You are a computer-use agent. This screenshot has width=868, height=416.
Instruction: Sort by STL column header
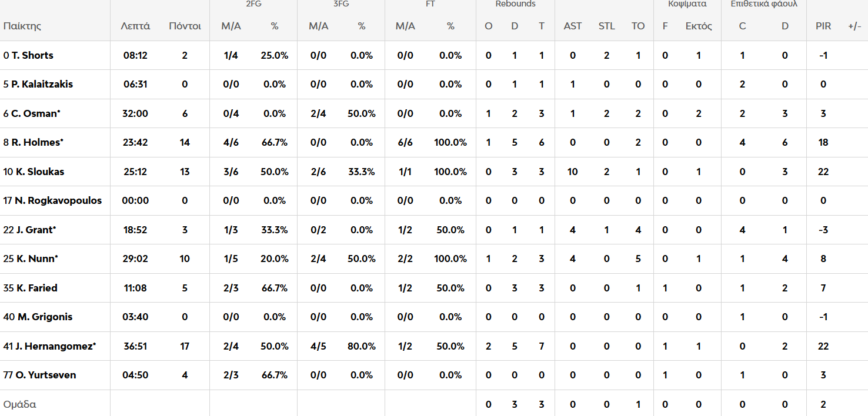606,26
